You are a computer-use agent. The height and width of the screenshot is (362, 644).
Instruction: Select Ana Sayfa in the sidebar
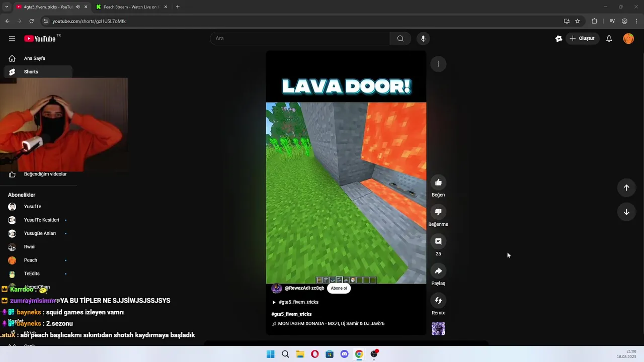[x=38, y=58]
